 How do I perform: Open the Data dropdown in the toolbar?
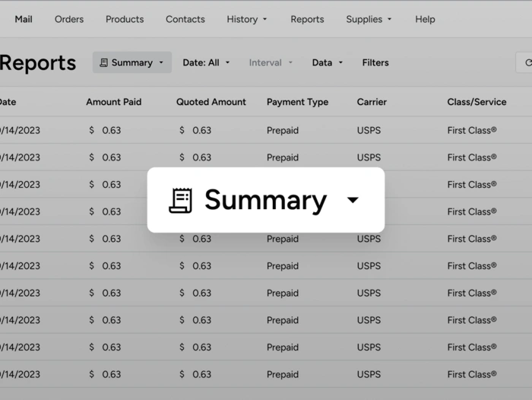(328, 63)
